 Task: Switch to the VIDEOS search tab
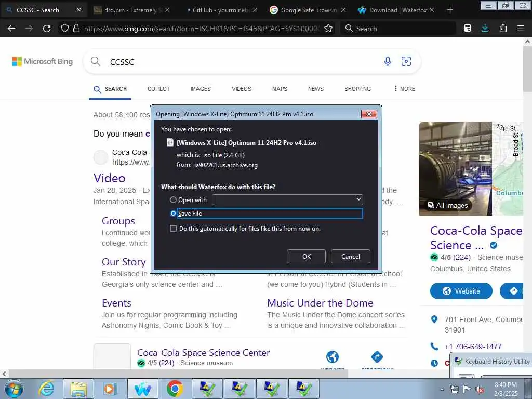pos(241,89)
